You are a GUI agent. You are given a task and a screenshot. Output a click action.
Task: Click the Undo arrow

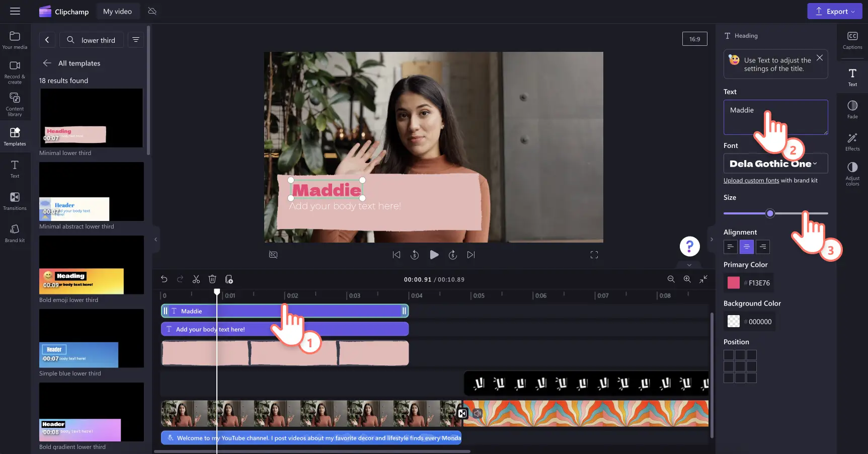click(x=164, y=279)
